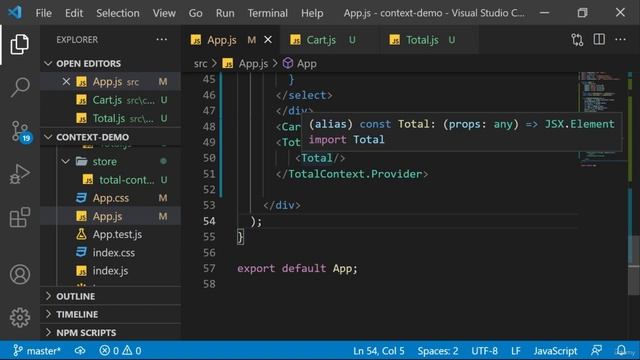Switch to the Total.js editor tab
Screen dimensions: 640x360
[429, 40]
